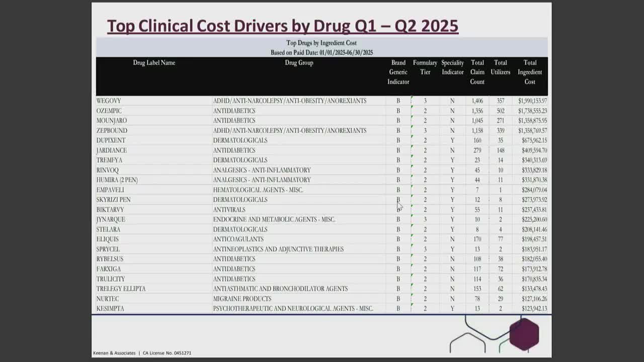Click the "ENDOCRINE AND METABOLIC AGENTS - MISC." cell

pos(274,220)
